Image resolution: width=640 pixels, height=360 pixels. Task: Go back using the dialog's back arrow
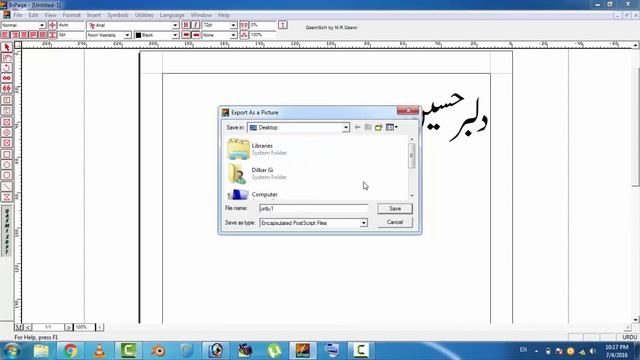pos(358,127)
